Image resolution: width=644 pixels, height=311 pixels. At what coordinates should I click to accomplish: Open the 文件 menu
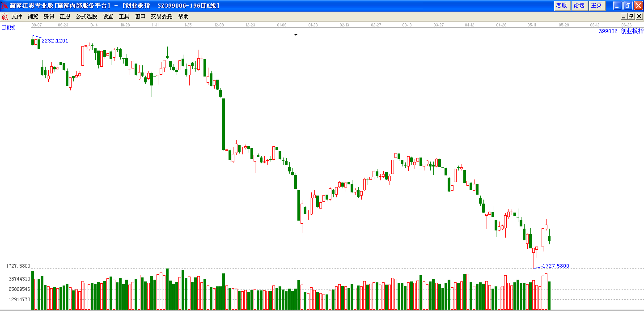point(17,16)
